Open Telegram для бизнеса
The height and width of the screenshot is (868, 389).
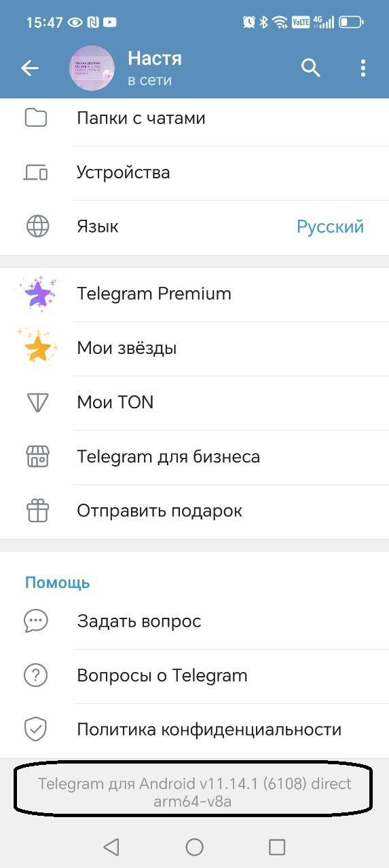pos(194,457)
